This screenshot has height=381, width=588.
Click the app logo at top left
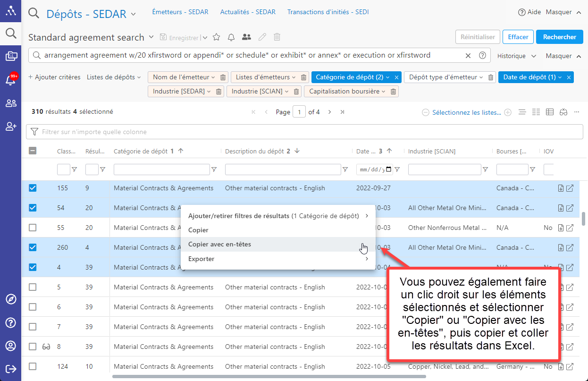pyautogui.click(x=10, y=11)
